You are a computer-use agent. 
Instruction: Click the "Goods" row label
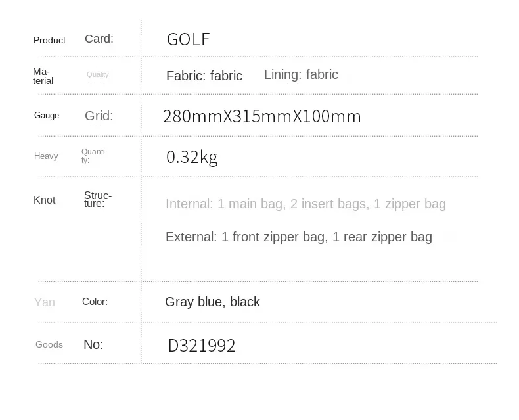[49, 345]
